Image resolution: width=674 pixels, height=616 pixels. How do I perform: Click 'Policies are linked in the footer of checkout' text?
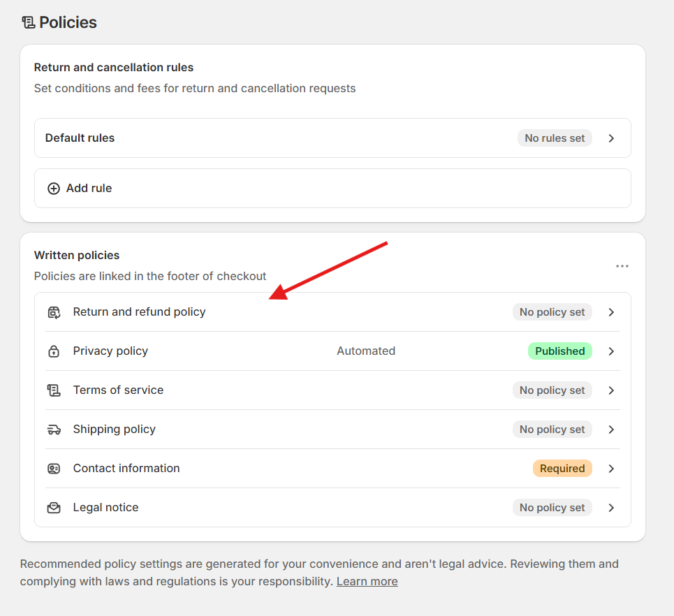pyautogui.click(x=150, y=276)
